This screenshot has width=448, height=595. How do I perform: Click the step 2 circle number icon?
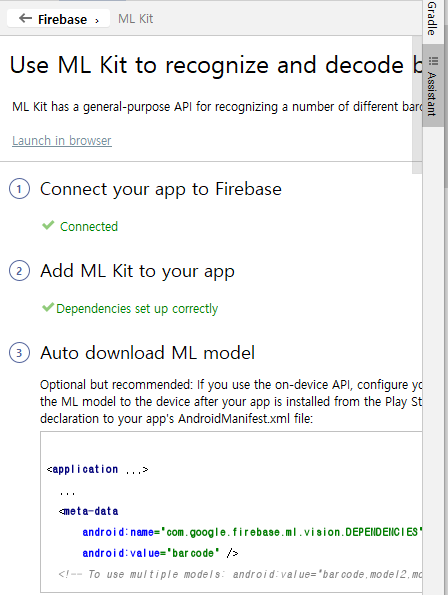pyautogui.click(x=19, y=271)
